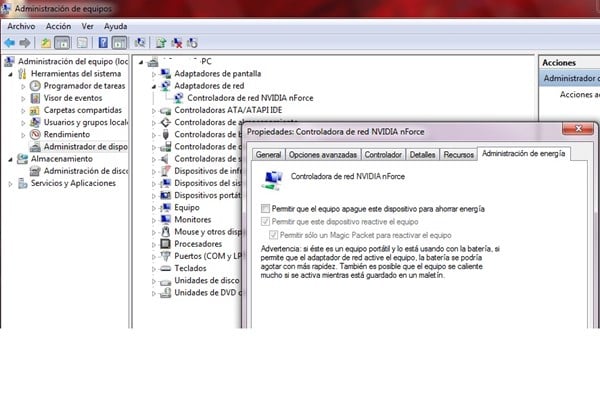600x415 pixels.
Task: Click the Administración del equipo root icon
Action: pos(10,61)
